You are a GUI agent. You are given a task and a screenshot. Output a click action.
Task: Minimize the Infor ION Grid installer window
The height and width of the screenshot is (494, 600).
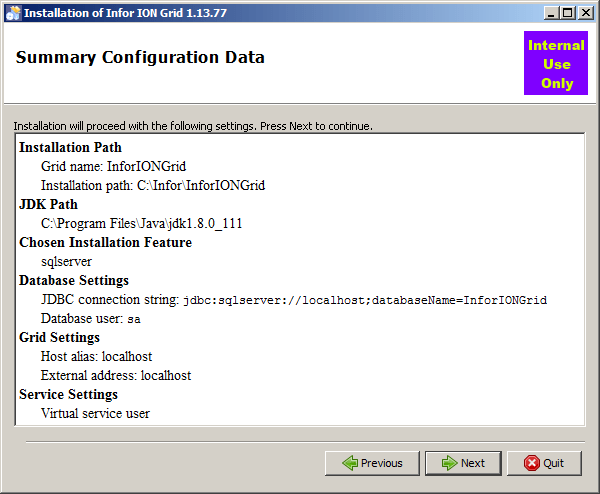click(551, 13)
